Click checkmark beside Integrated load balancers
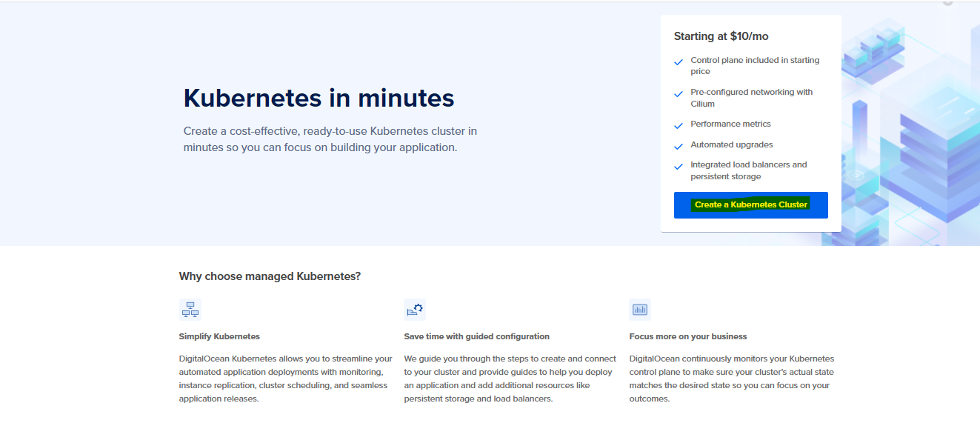This screenshot has width=980, height=443. 679,167
